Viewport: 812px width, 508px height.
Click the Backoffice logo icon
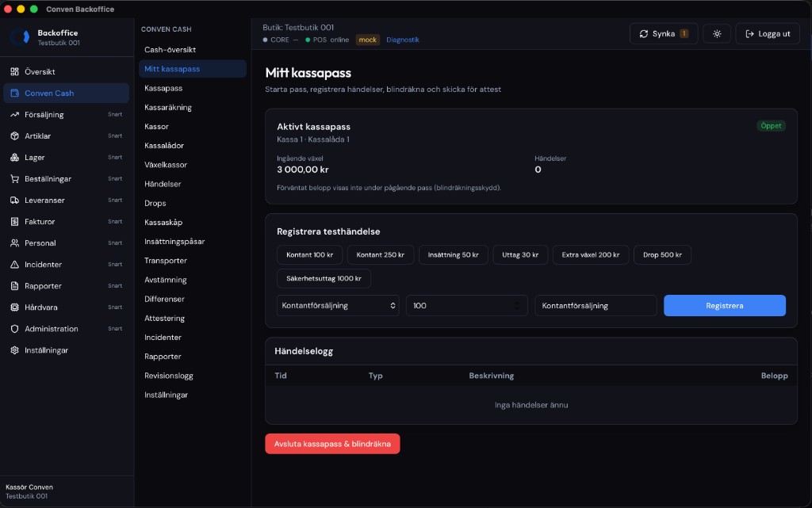(x=20, y=36)
